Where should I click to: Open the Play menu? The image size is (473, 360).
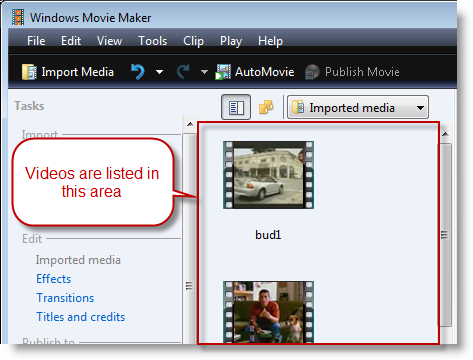click(x=231, y=41)
